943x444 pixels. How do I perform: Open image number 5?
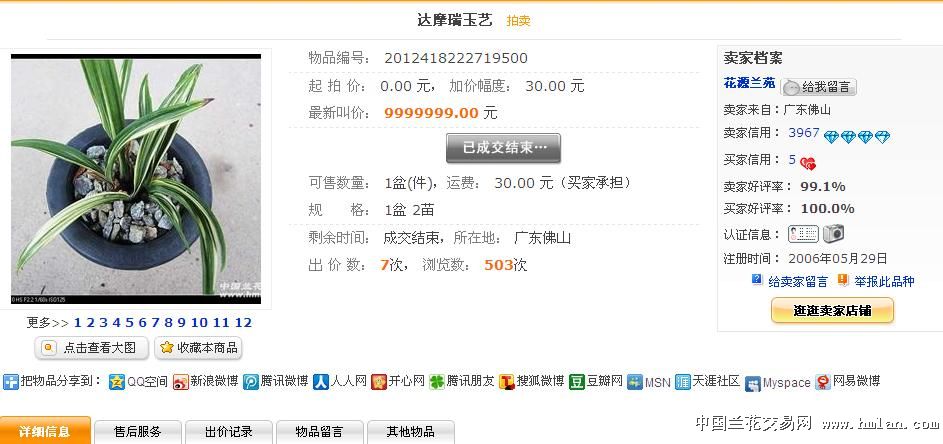coord(129,322)
